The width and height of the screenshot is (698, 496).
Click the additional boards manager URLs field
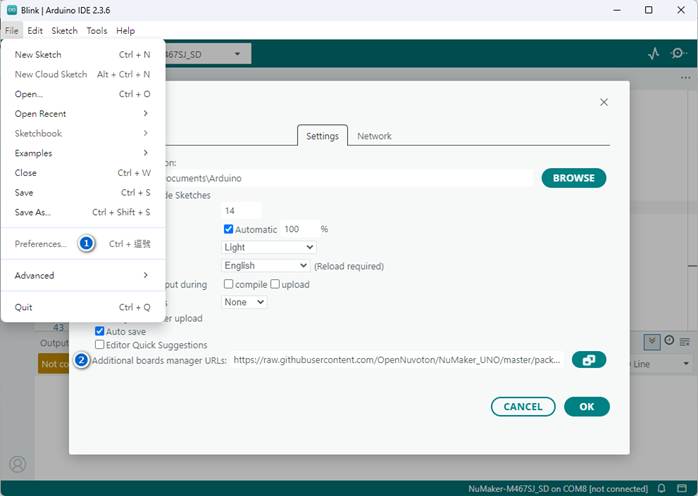397,360
